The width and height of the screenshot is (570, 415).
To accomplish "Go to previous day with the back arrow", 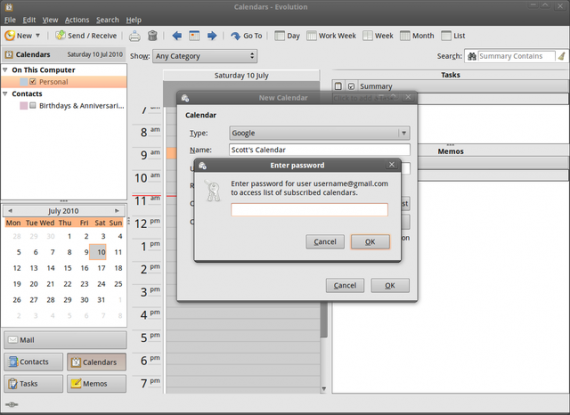I will pos(177,36).
